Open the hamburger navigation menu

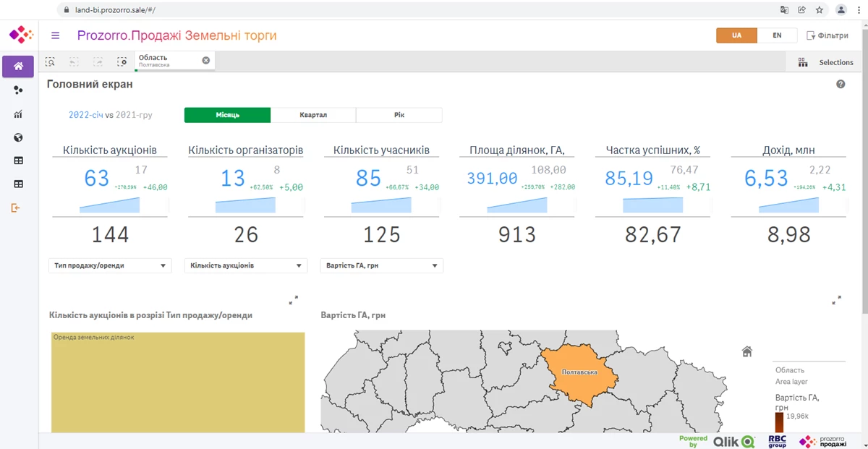pos(56,35)
